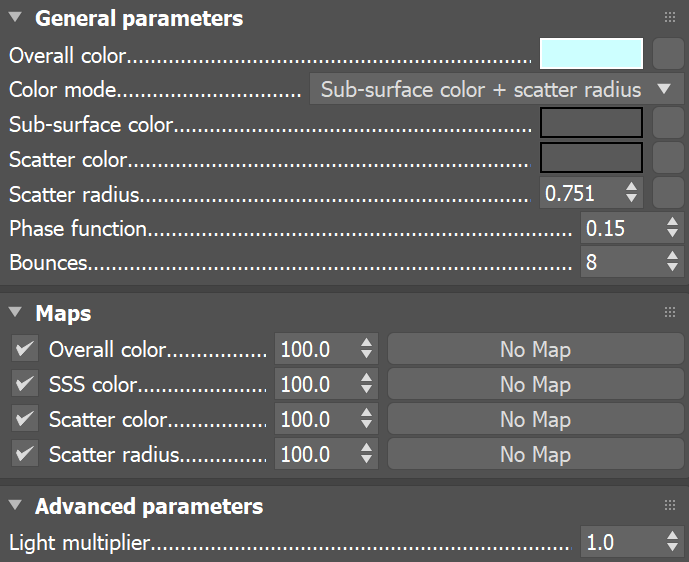Click the Overall color swatch
This screenshot has width=689, height=562.
[591, 54]
